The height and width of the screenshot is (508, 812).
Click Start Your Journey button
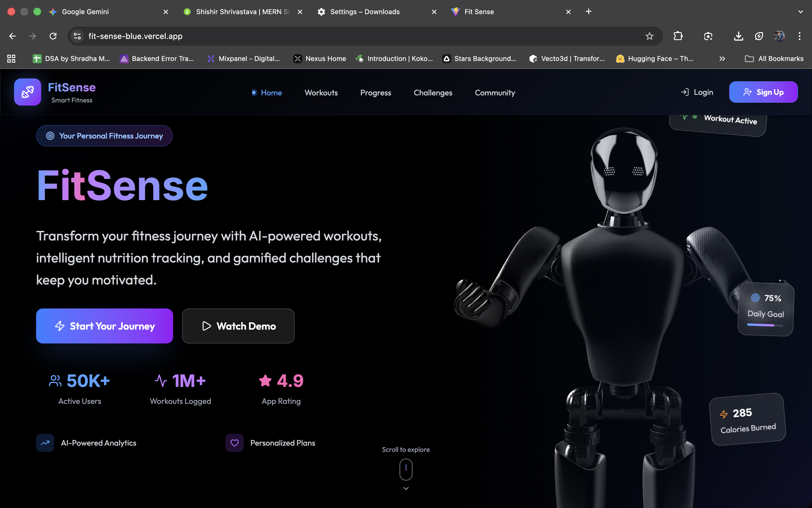tap(104, 326)
